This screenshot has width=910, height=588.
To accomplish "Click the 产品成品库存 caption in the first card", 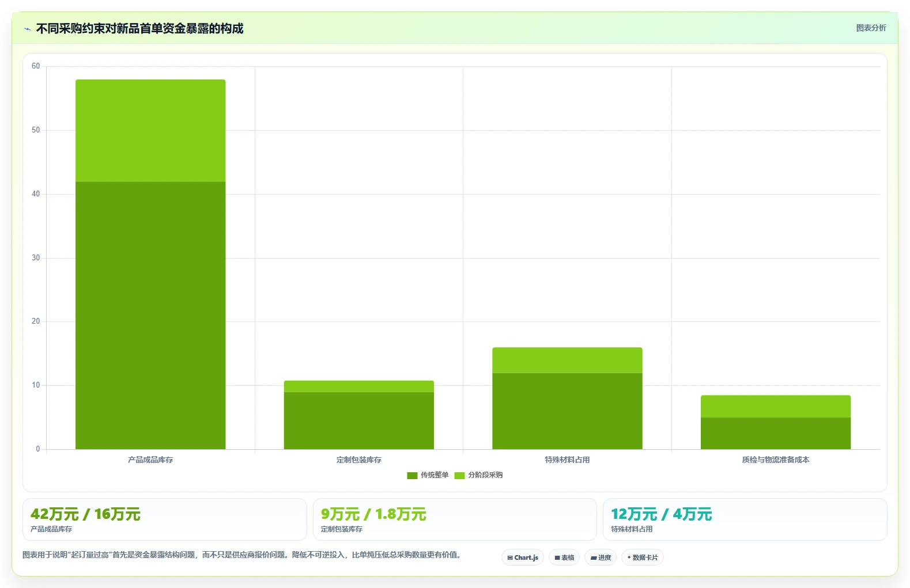I will 51,529.
